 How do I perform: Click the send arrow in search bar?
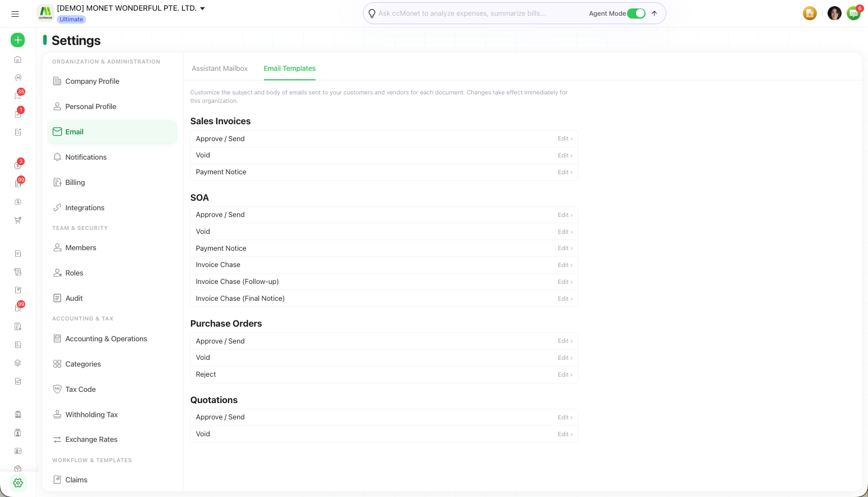pos(655,13)
